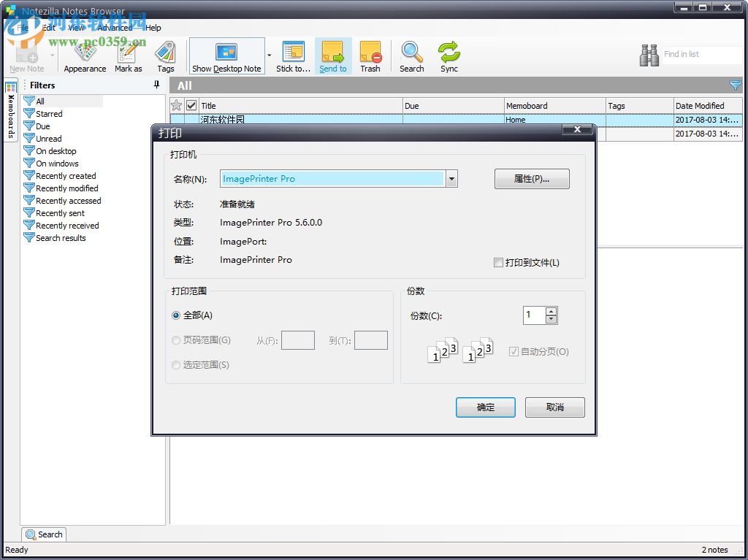The image size is (748, 560).
Task: Open the Advanced menu
Action: (115, 28)
